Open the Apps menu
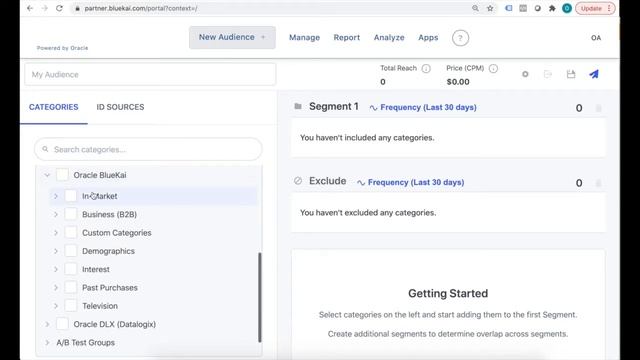The height and width of the screenshot is (360, 640). (428, 38)
